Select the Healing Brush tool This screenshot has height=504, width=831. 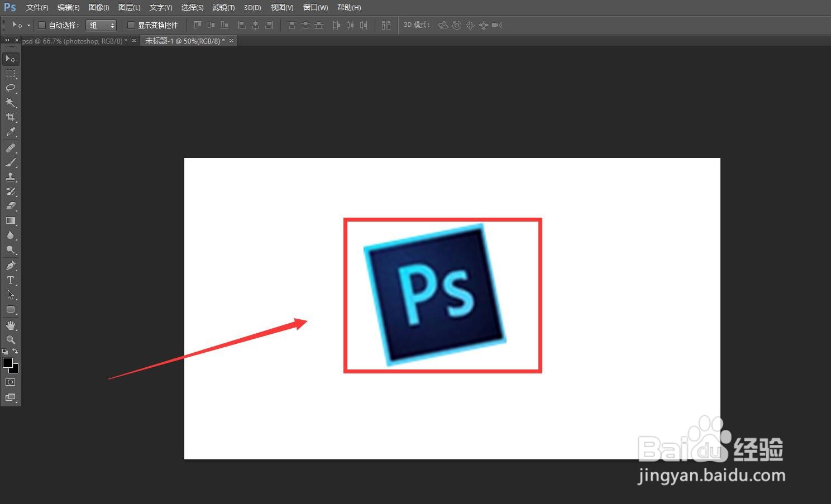tap(11, 148)
